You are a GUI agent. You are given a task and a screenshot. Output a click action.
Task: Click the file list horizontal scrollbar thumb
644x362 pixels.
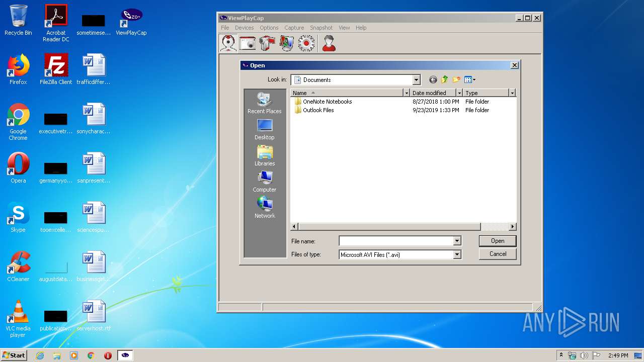[x=389, y=227]
